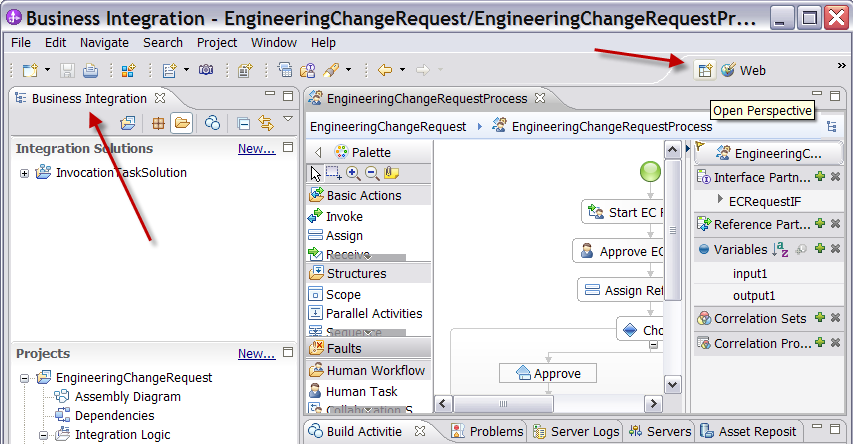Switch to the Web perspective

point(744,70)
